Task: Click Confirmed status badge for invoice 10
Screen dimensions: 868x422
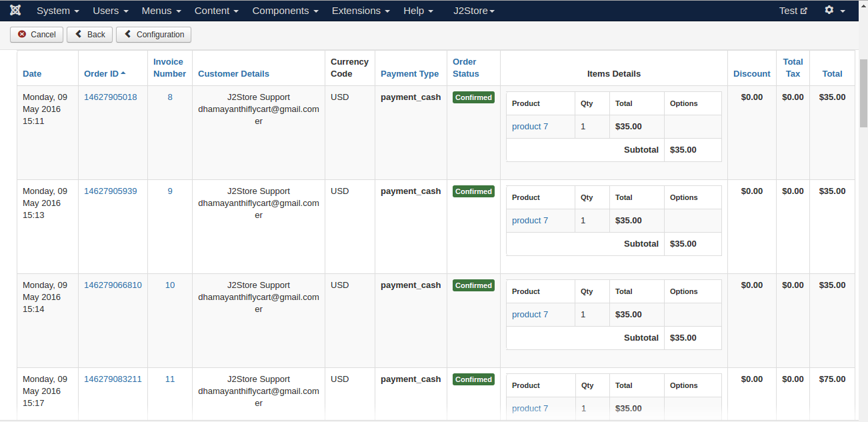Action: (473, 285)
